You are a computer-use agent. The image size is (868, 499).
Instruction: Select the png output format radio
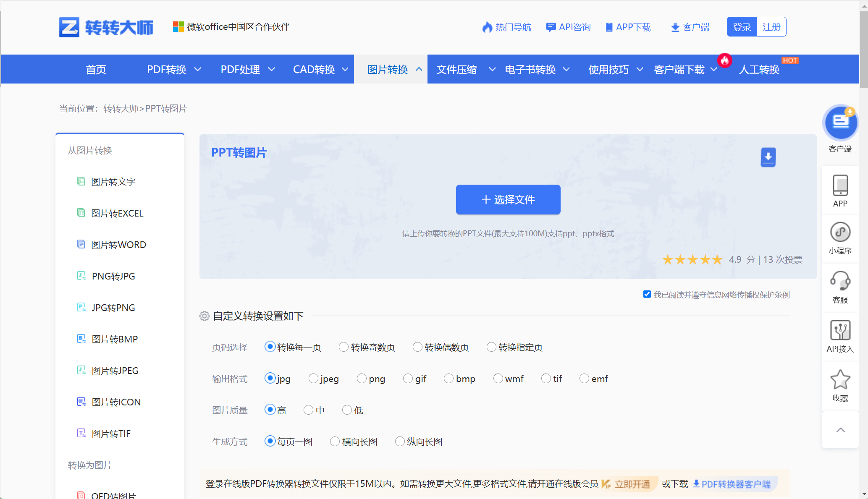(x=362, y=379)
